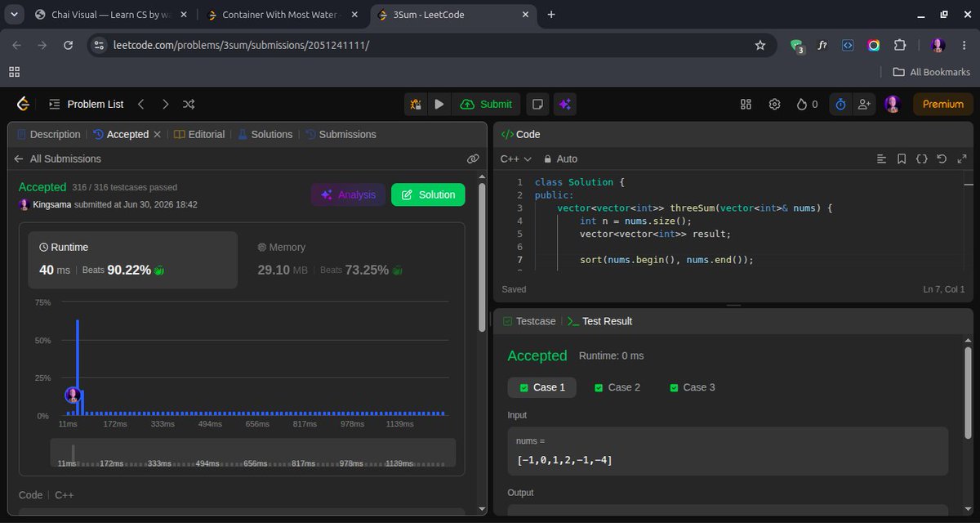Select the Runtime stats card
Screen dimensions: 980x523
click(132, 260)
